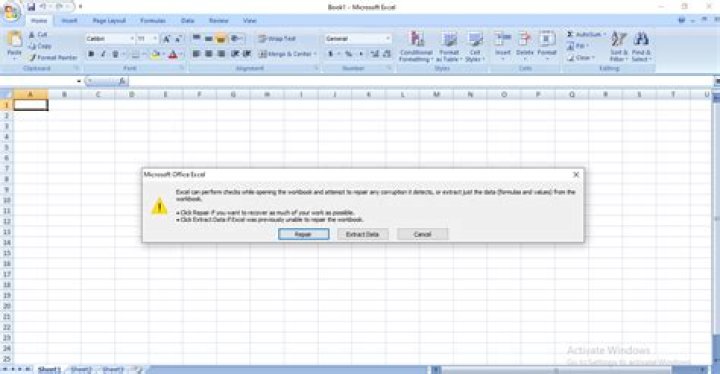Align text to the right

(221, 54)
